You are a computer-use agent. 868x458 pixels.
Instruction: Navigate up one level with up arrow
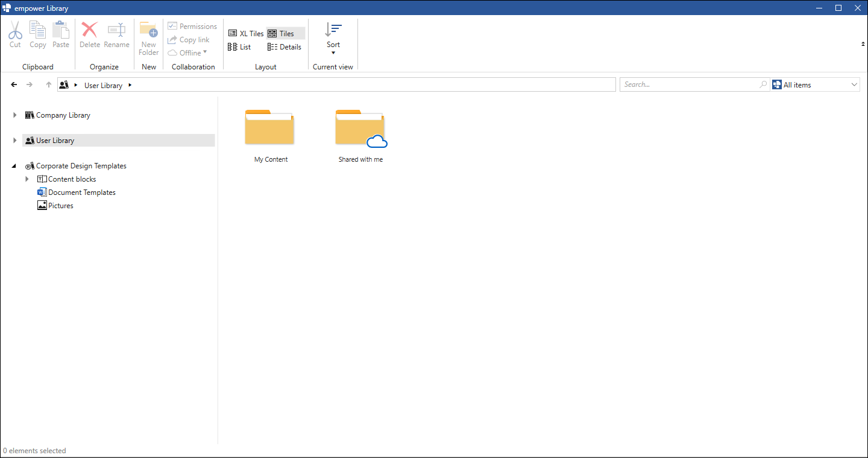point(49,85)
